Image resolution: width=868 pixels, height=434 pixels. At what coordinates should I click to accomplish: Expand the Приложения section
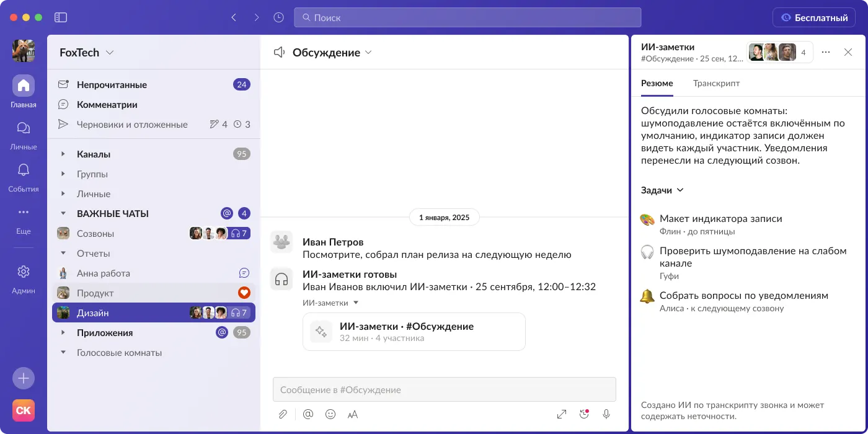pos(63,333)
